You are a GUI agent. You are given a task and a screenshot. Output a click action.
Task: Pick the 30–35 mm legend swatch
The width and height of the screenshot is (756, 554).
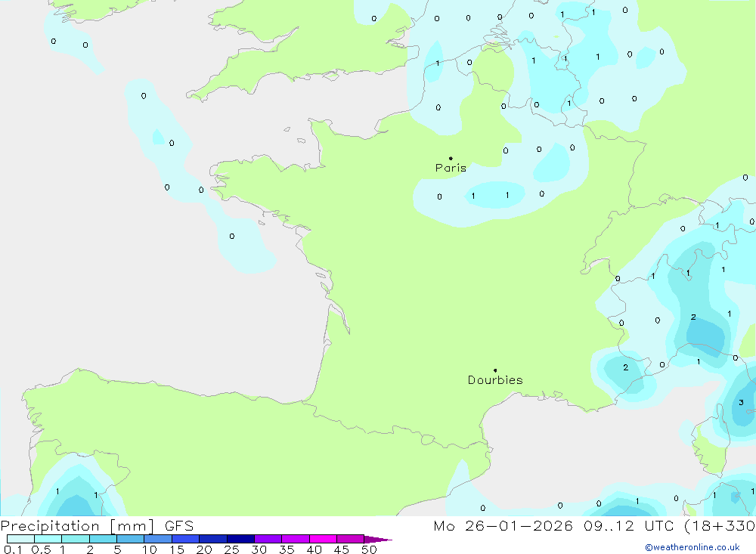click(x=268, y=539)
